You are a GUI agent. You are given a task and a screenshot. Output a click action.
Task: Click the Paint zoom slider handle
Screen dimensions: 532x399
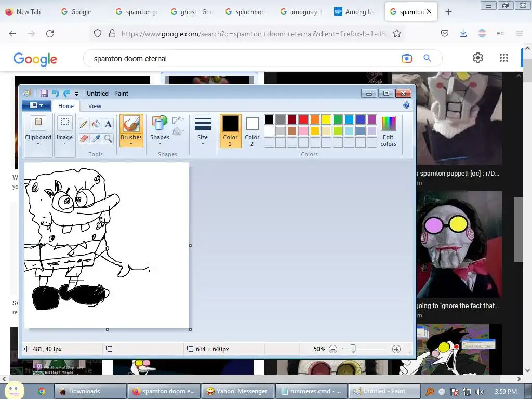point(353,349)
